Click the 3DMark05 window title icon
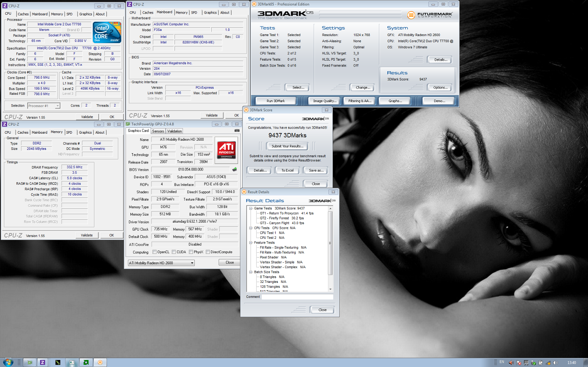 (x=254, y=4)
